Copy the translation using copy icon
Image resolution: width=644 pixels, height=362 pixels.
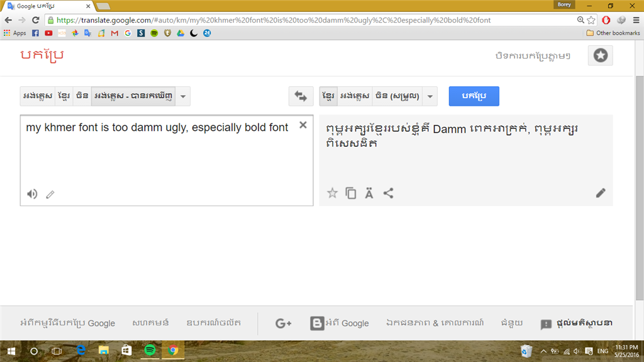pyautogui.click(x=351, y=193)
